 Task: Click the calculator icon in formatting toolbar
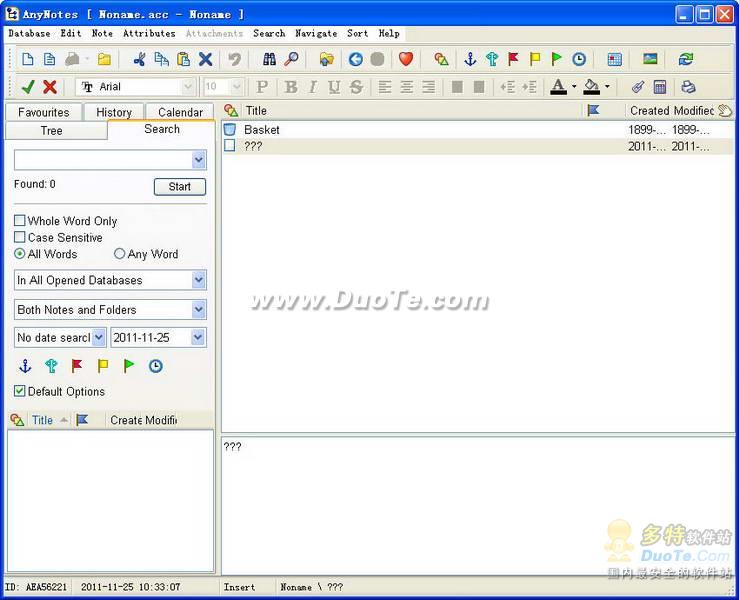660,87
